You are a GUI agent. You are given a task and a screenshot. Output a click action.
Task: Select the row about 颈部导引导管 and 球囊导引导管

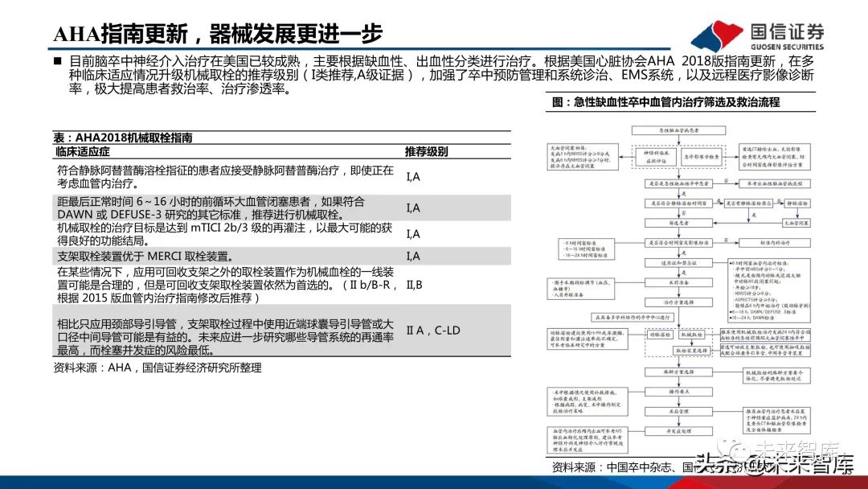[x=281, y=331]
